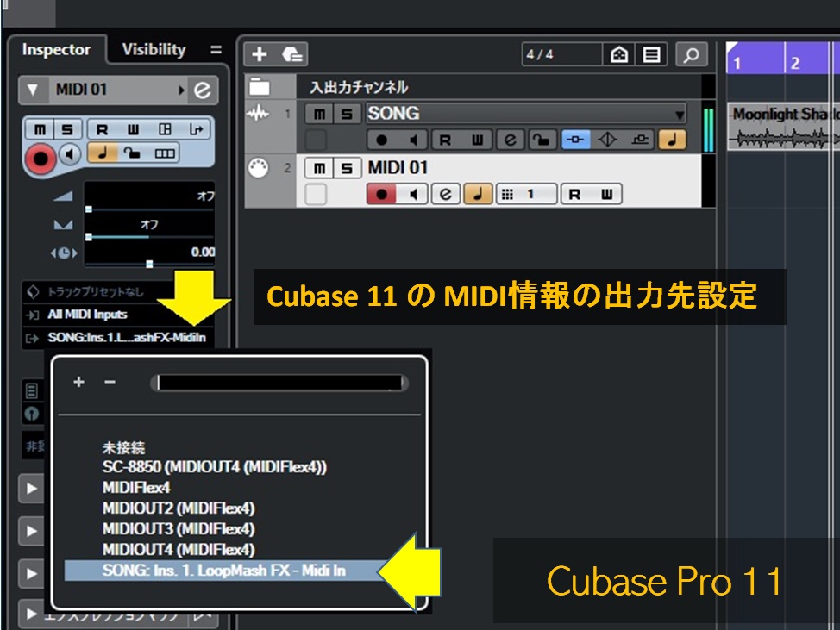Open the Inspector setup menu icon
This screenshot has height=630, width=840.
click(216, 50)
